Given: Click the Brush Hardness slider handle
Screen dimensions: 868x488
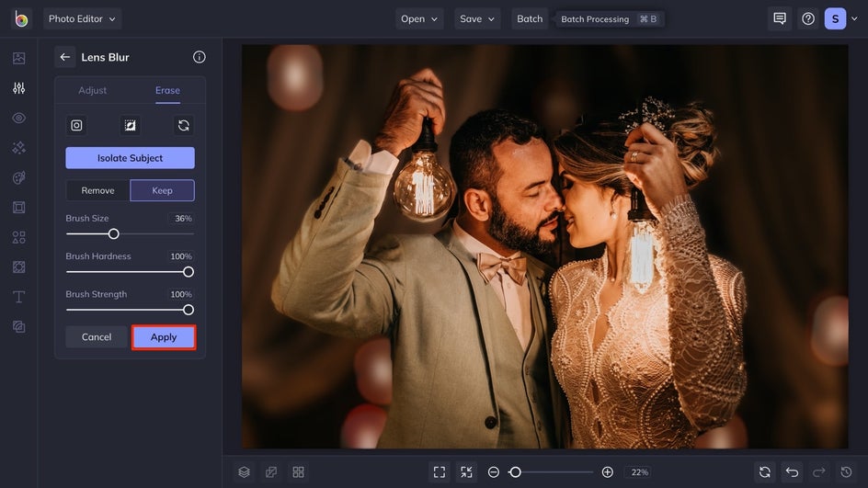Looking at the screenshot, I should click(188, 272).
